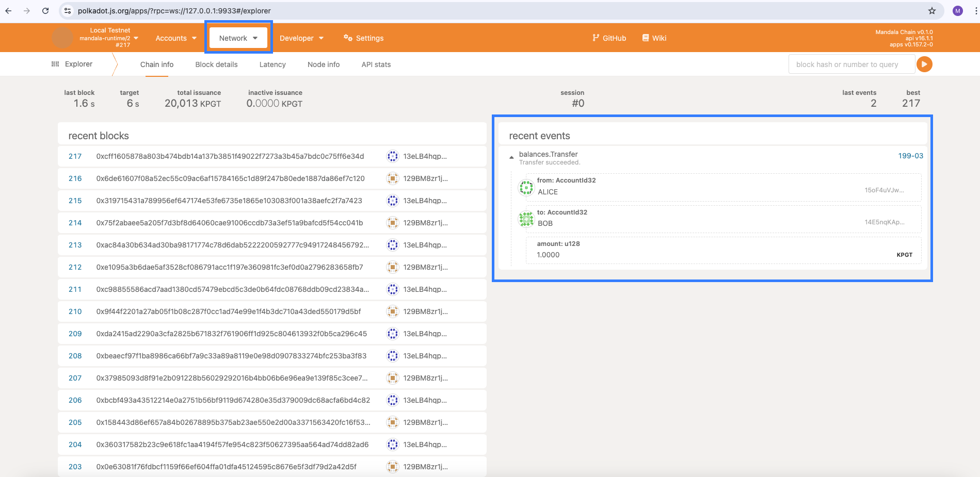The width and height of the screenshot is (980, 477).
Task: Open the Local Testnet chain selector
Action: pyautogui.click(x=109, y=38)
